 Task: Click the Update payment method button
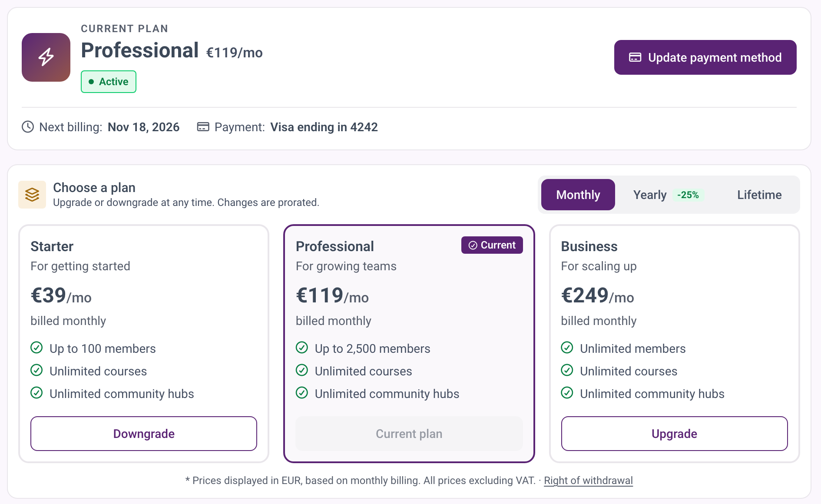(705, 57)
